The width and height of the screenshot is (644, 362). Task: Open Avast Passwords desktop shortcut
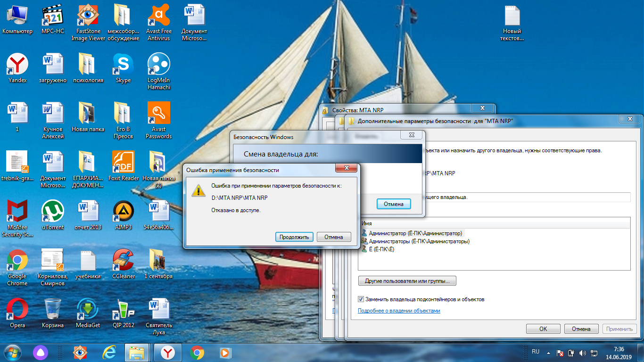pyautogui.click(x=159, y=121)
